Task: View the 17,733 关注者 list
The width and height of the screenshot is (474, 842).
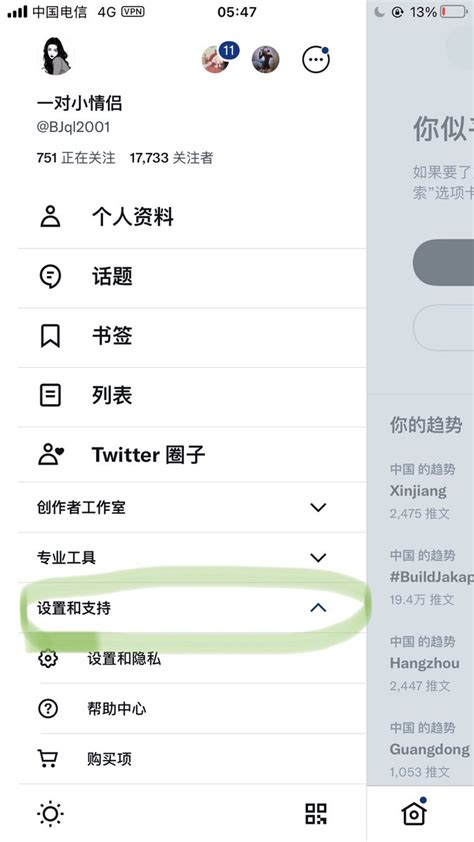Action: [171, 158]
